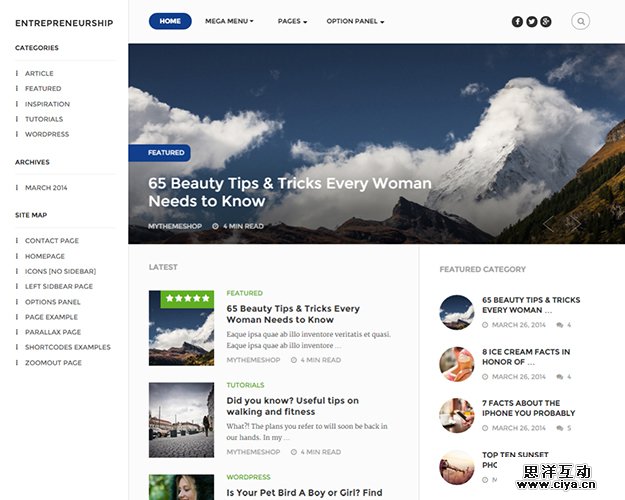Open the Article category
The image size is (625, 500).
pos(39,73)
